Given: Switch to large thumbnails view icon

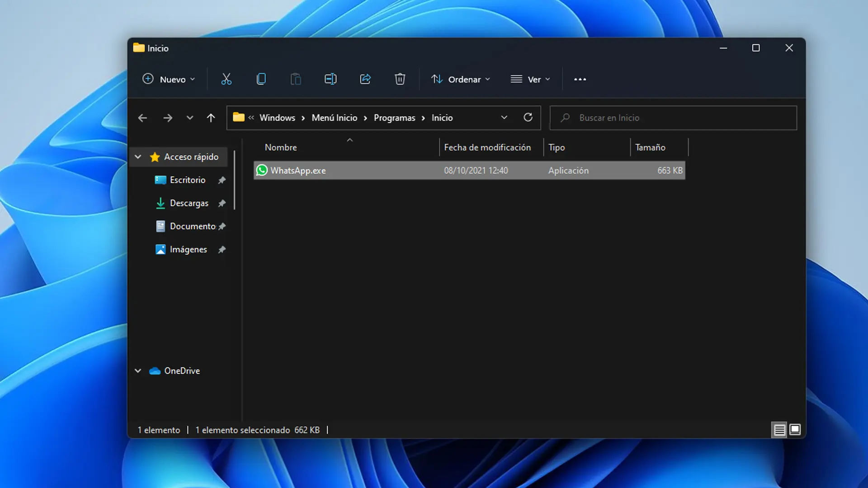Looking at the screenshot, I should [x=795, y=430].
